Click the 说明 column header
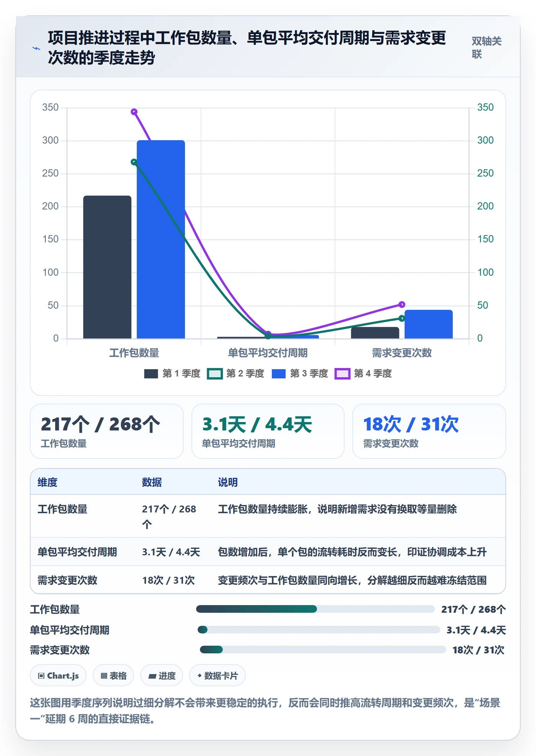The width and height of the screenshot is (536, 756). tap(228, 482)
